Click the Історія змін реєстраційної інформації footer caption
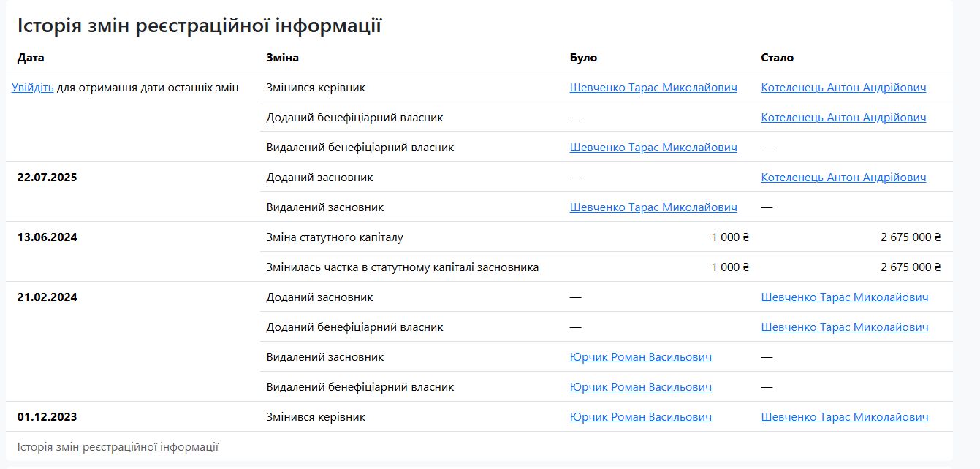Image resolution: width=980 pixels, height=469 pixels. point(118,447)
